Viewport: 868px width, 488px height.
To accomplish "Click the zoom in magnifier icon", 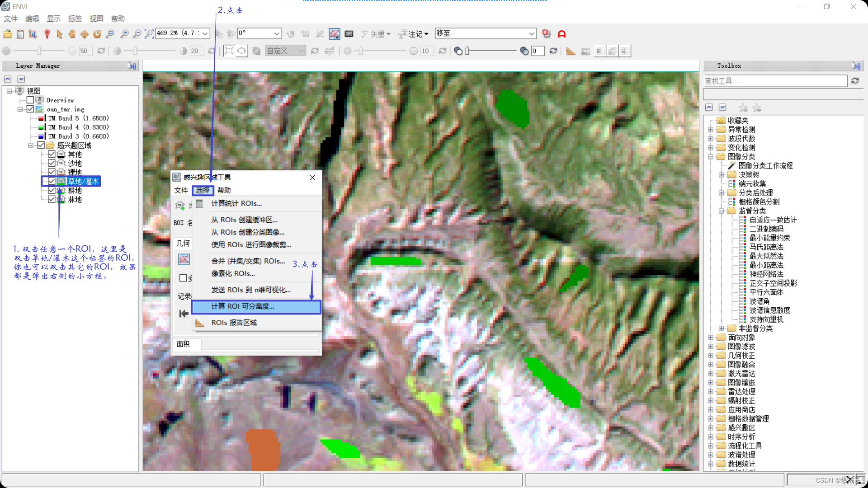I will click(124, 34).
